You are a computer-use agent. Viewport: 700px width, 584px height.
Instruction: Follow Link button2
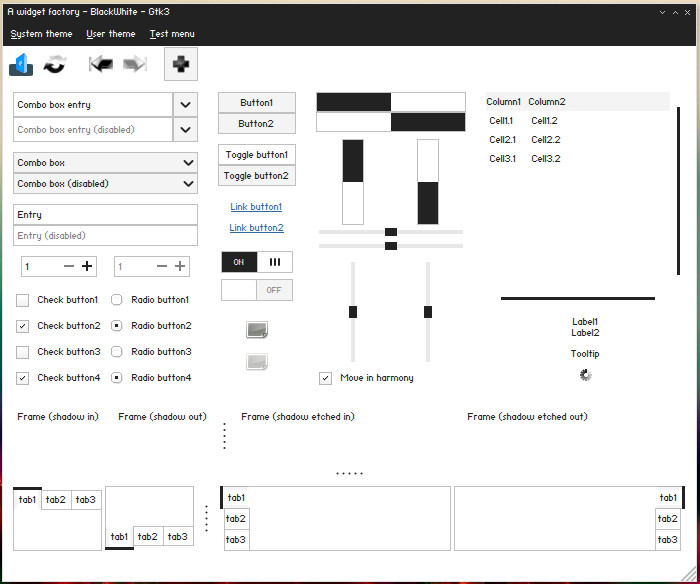[256, 228]
